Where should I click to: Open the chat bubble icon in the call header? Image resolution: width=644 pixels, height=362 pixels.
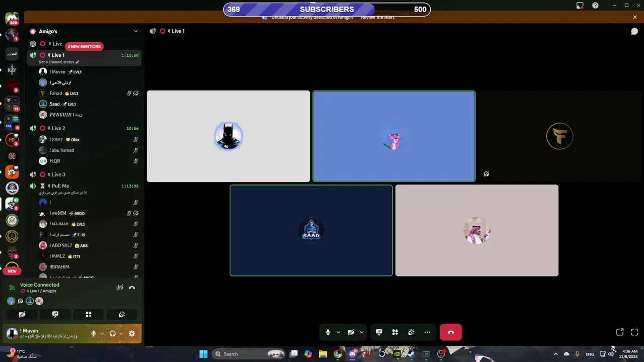point(634,31)
